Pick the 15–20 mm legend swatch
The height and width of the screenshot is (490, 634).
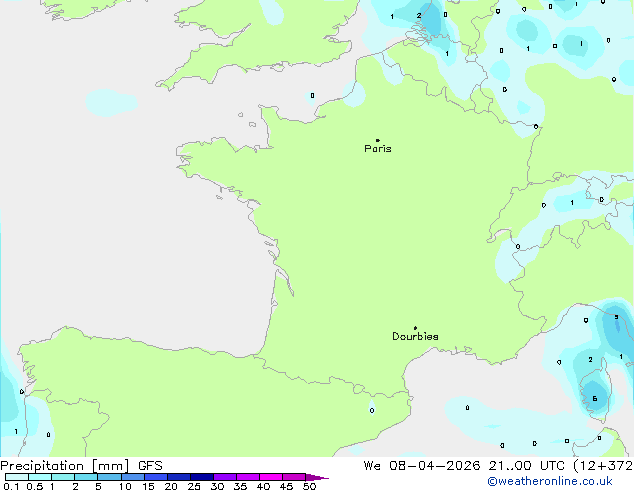[x=156, y=477]
